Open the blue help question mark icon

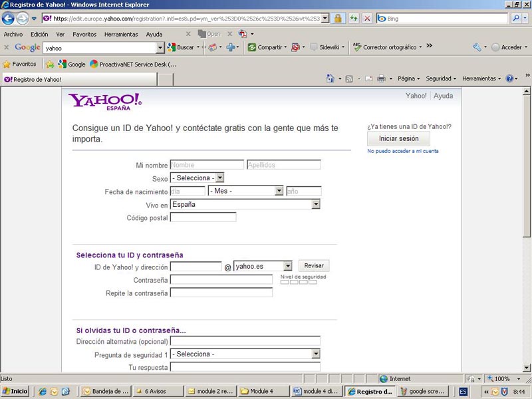tap(509, 78)
